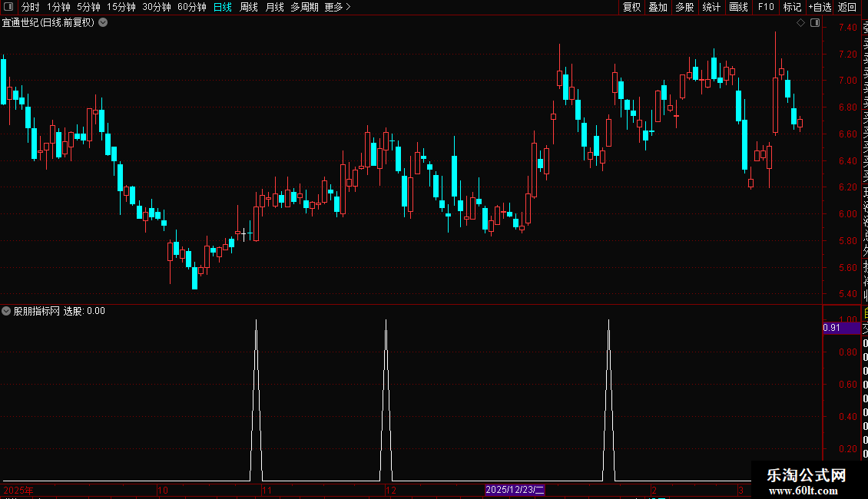The width and height of the screenshot is (868, 499).
Task: Open the 多股 multi-stock view
Action: coord(684,7)
